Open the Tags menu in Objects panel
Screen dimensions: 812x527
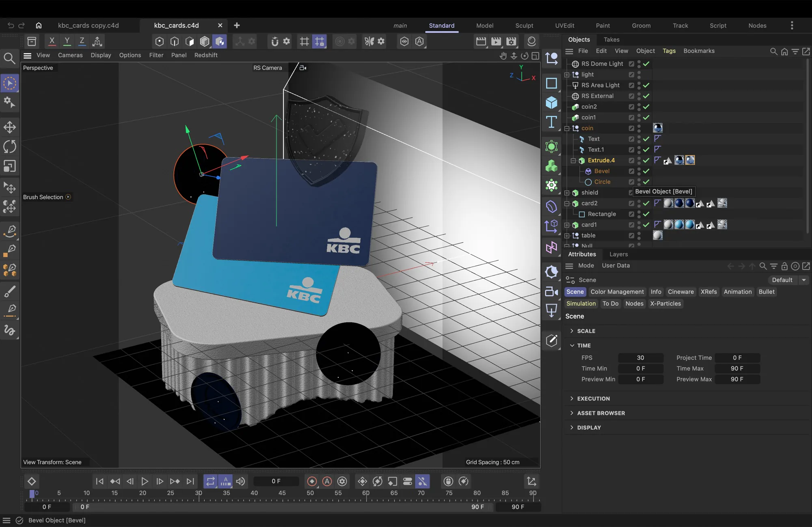pos(669,51)
